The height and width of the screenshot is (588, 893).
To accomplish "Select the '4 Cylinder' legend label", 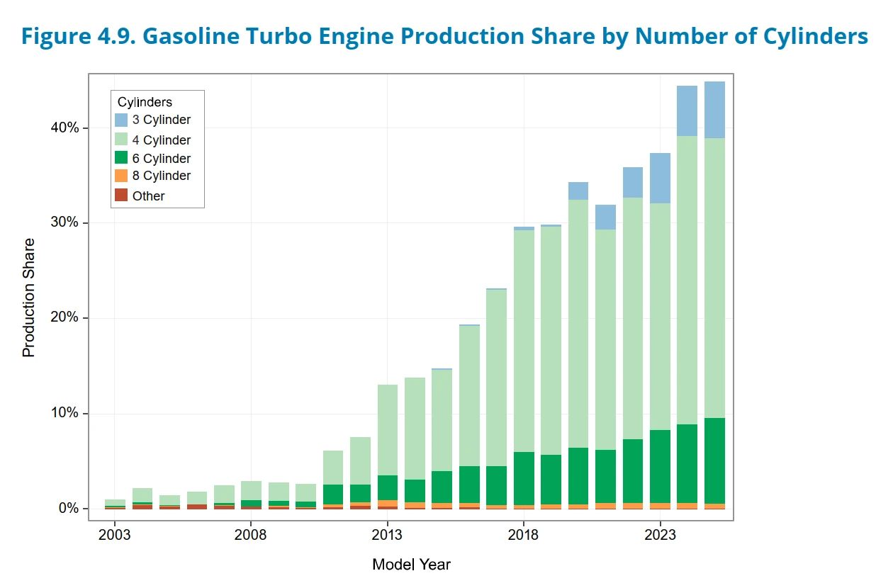I will [162, 140].
